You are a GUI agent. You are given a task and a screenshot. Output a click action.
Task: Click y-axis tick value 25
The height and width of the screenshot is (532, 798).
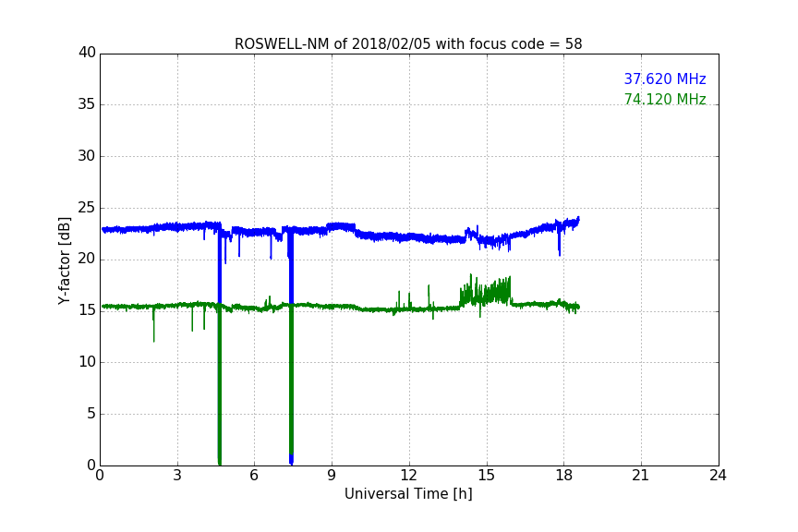point(87,208)
